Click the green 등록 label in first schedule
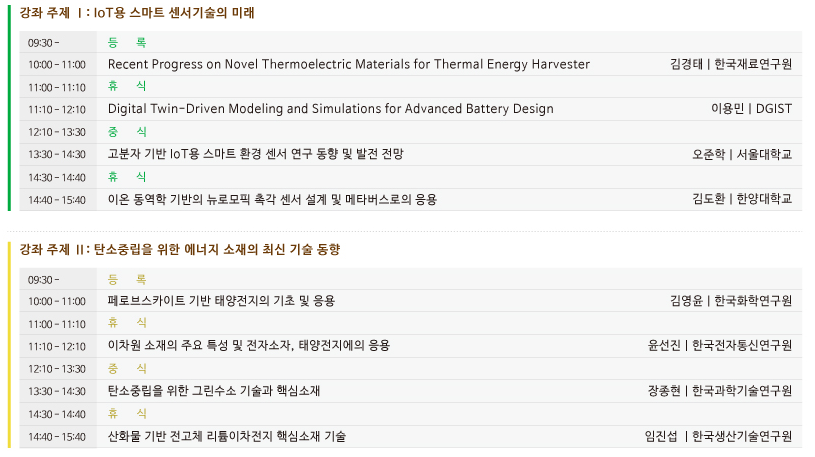This screenshot has width=815, height=457. pyautogui.click(x=127, y=43)
